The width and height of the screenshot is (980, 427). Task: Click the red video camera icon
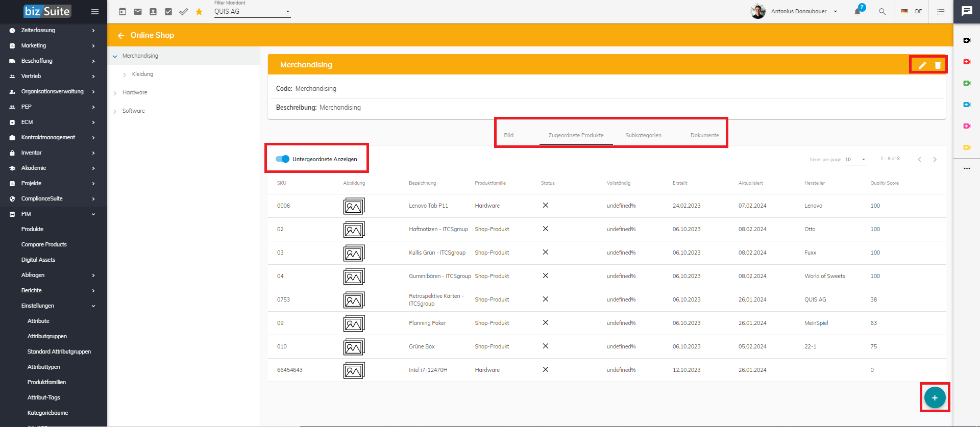pos(967,62)
